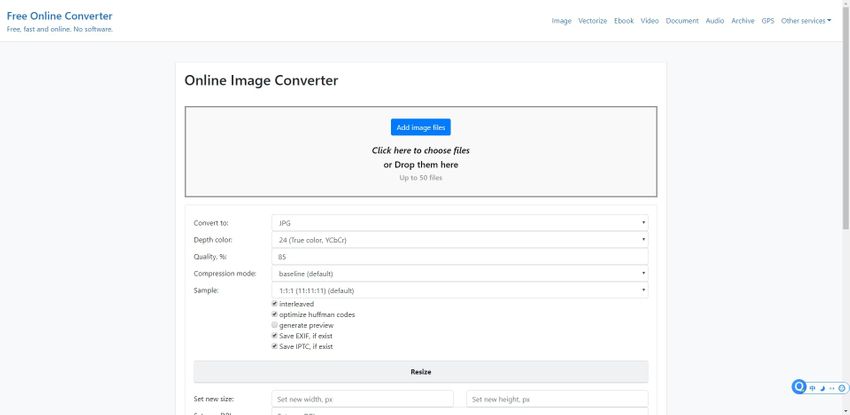The height and width of the screenshot is (415, 850).
Task: Click the Set new width input field
Action: click(361, 399)
